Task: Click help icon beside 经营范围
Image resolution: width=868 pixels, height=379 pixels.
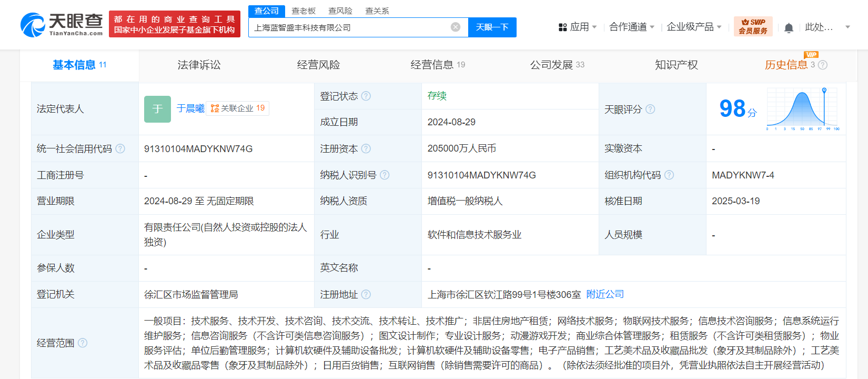Action: point(83,343)
